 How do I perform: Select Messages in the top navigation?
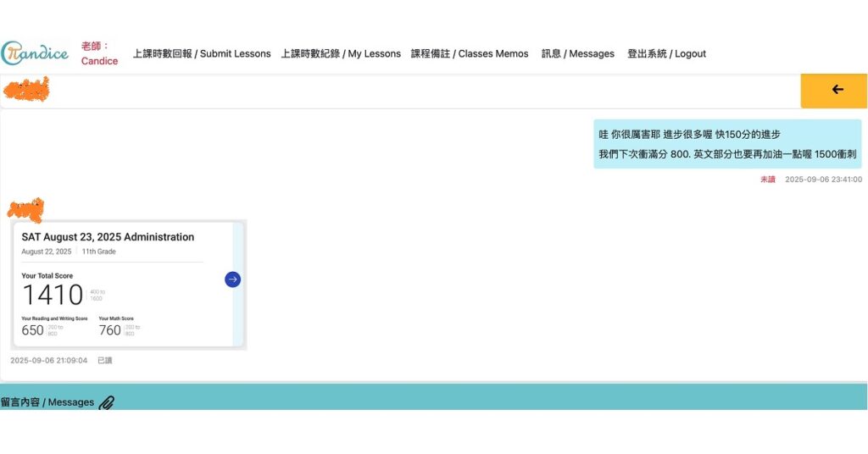point(578,53)
